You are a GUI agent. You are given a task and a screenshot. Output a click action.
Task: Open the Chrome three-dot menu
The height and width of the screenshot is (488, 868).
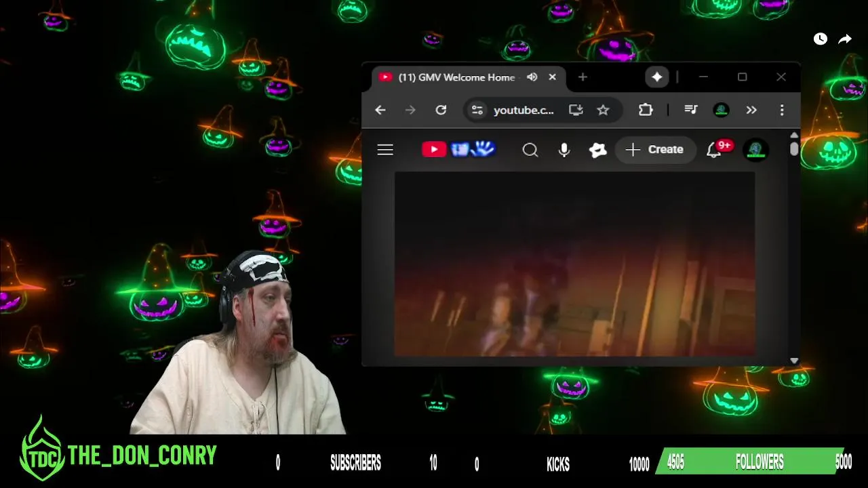click(782, 110)
